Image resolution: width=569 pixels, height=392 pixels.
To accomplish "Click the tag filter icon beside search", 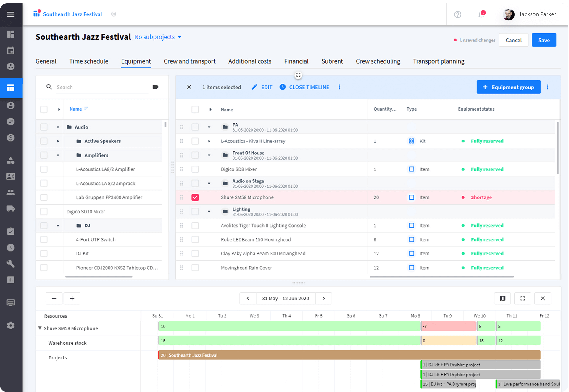I will (x=155, y=87).
